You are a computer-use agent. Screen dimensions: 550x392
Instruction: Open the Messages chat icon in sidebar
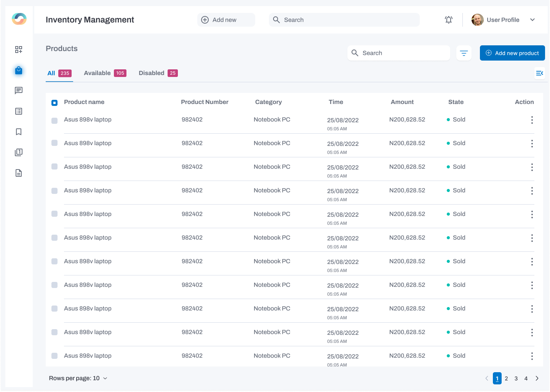tap(18, 90)
